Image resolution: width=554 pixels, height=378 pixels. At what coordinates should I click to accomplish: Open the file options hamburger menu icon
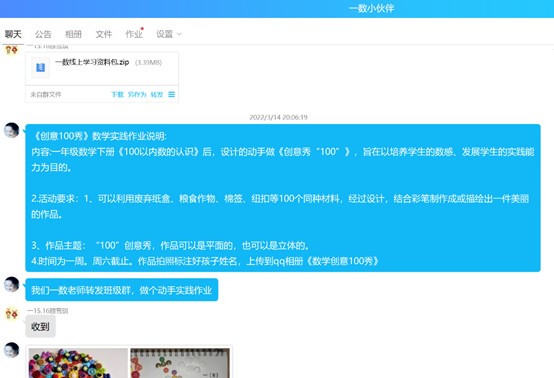point(171,94)
